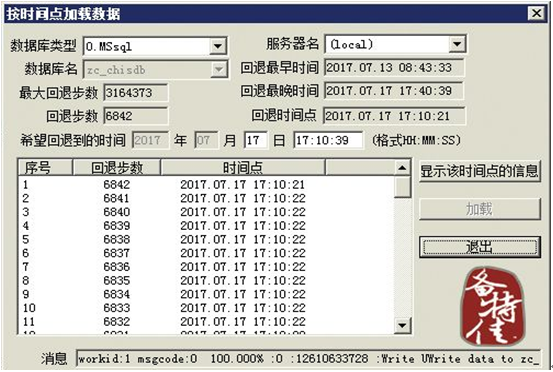Click the 消息 status text field

pyautogui.click(x=308, y=359)
